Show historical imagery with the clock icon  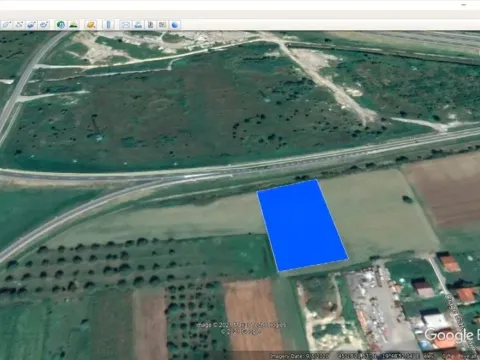pos(61,25)
